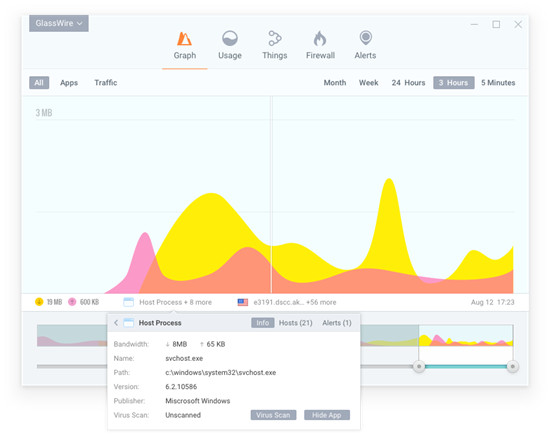This screenshot has height=438, width=550.
Task: Close the GlassWire window
Action: click(518, 24)
